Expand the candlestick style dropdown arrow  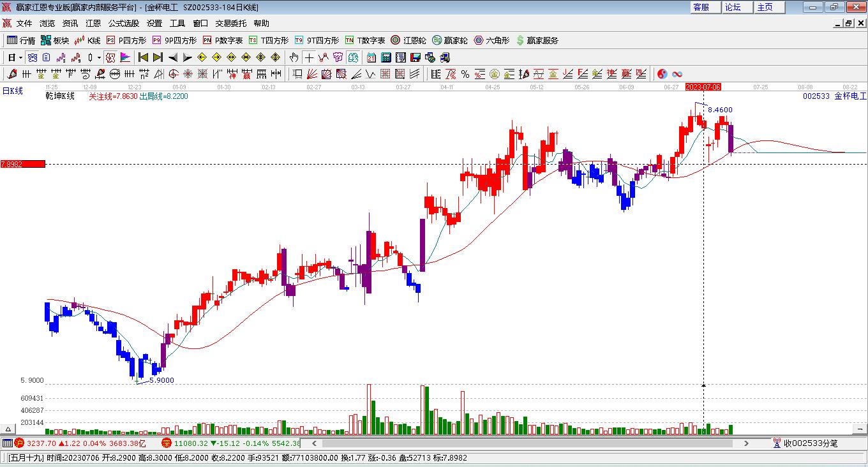pos(99,57)
